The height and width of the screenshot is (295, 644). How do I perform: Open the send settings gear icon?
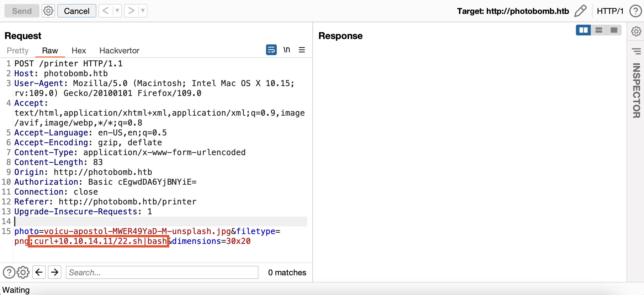coord(48,11)
